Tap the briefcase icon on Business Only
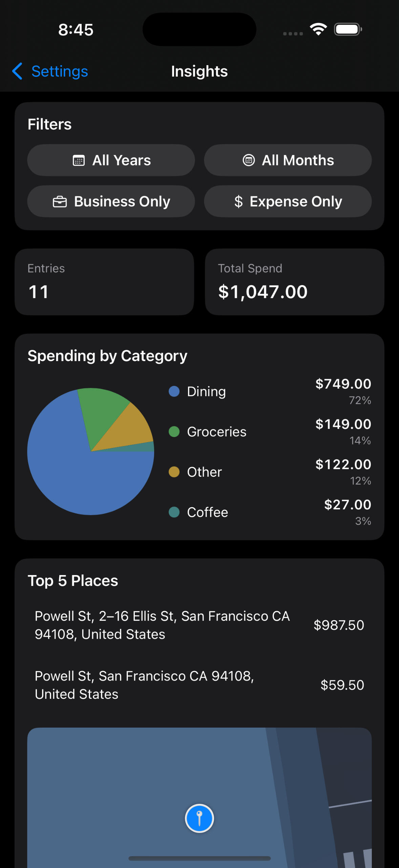The height and width of the screenshot is (868, 399). click(60, 202)
